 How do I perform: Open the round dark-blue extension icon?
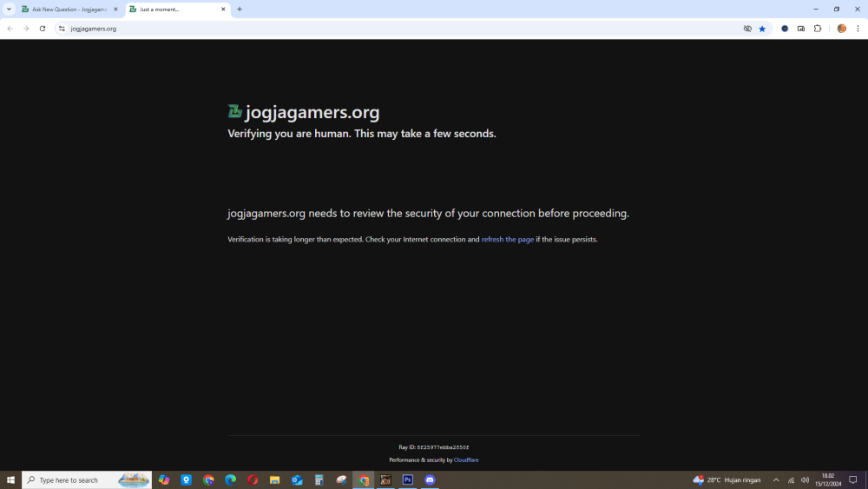pyautogui.click(x=785, y=29)
